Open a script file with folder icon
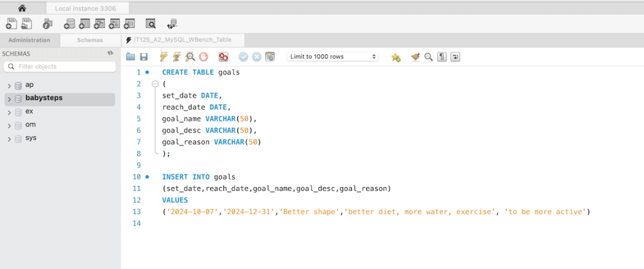 click(x=130, y=57)
